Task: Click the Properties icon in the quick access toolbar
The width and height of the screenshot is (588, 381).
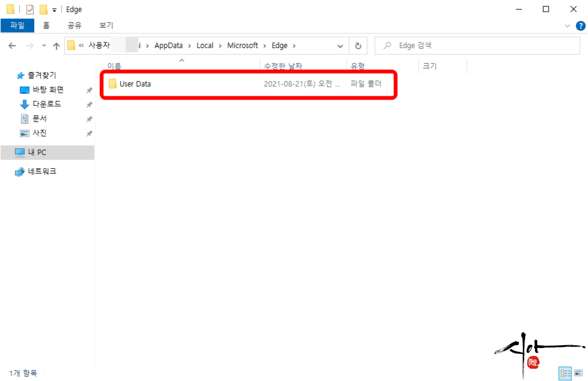Action: [x=30, y=10]
